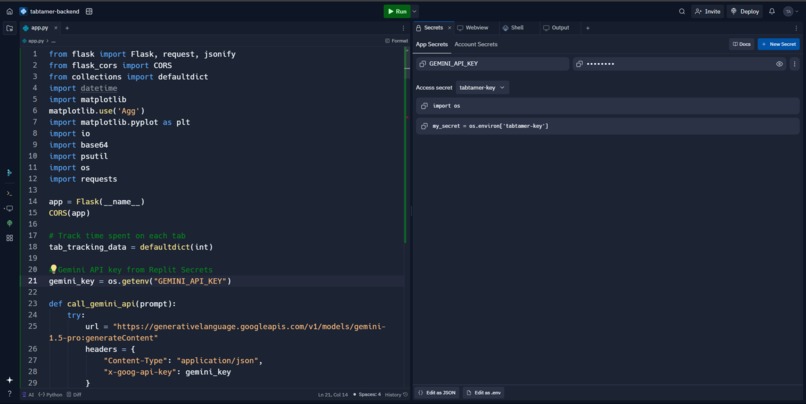Open the tools grid icon in left sidebar

9,238
